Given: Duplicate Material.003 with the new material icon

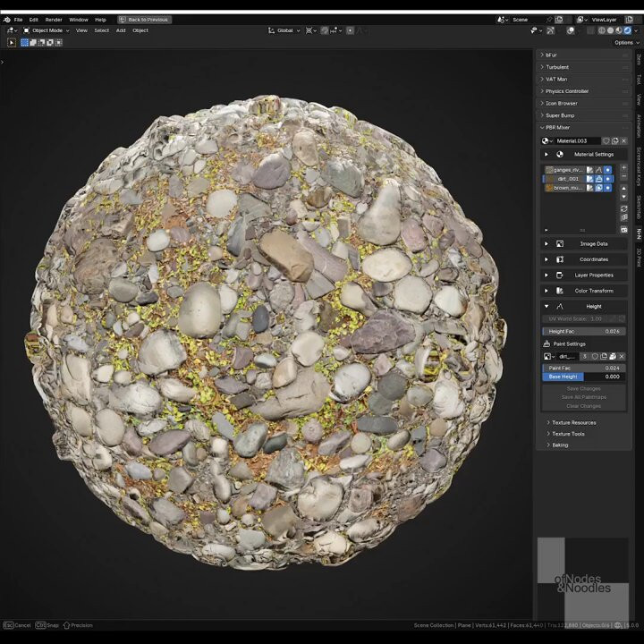Looking at the screenshot, I should 614,140.
